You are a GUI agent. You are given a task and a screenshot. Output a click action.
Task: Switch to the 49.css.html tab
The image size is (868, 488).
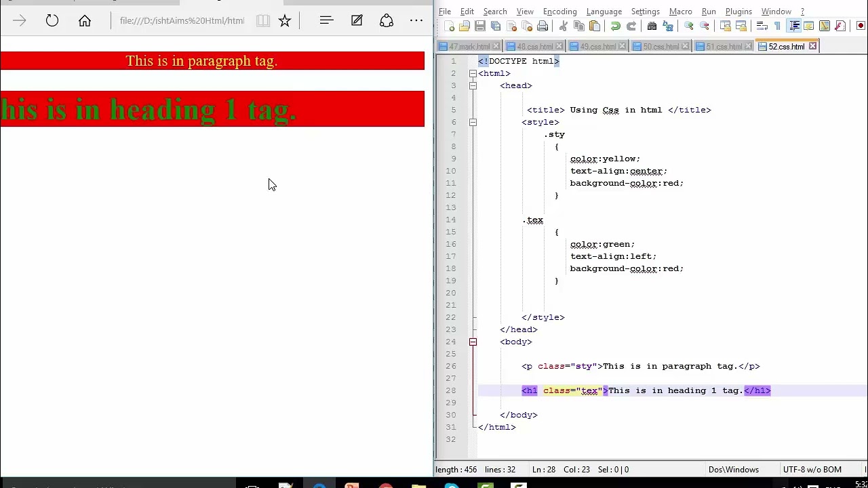[x=598, y=47]
